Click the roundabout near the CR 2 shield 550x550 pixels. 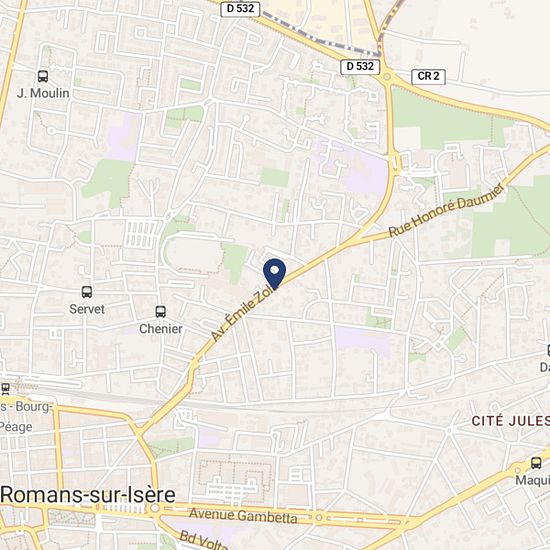[x=387, y=77]
